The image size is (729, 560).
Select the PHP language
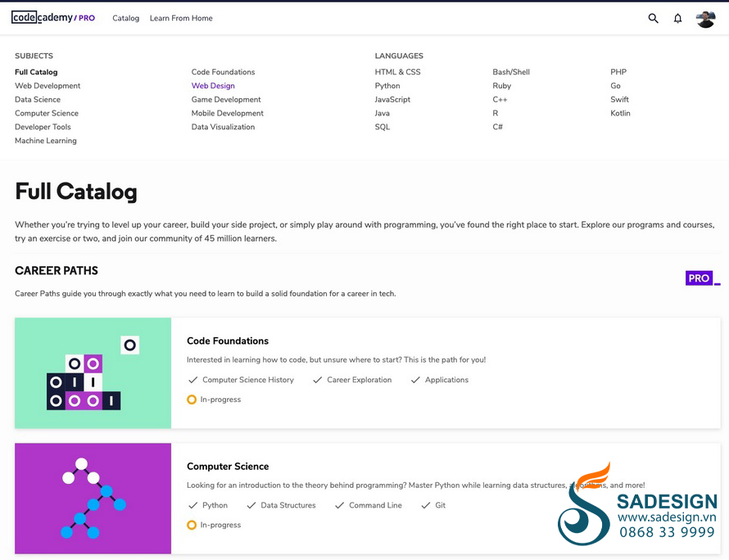point(618,72)
